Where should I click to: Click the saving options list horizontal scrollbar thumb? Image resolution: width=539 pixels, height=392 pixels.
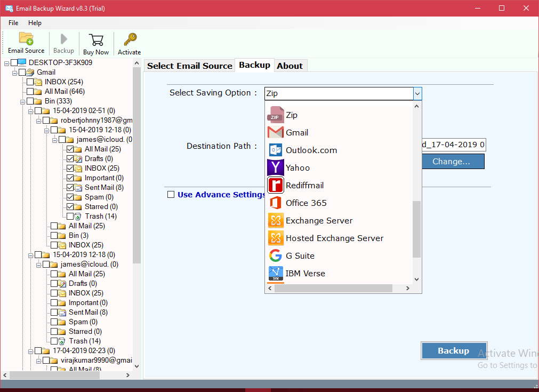click(x=333, y=288)
